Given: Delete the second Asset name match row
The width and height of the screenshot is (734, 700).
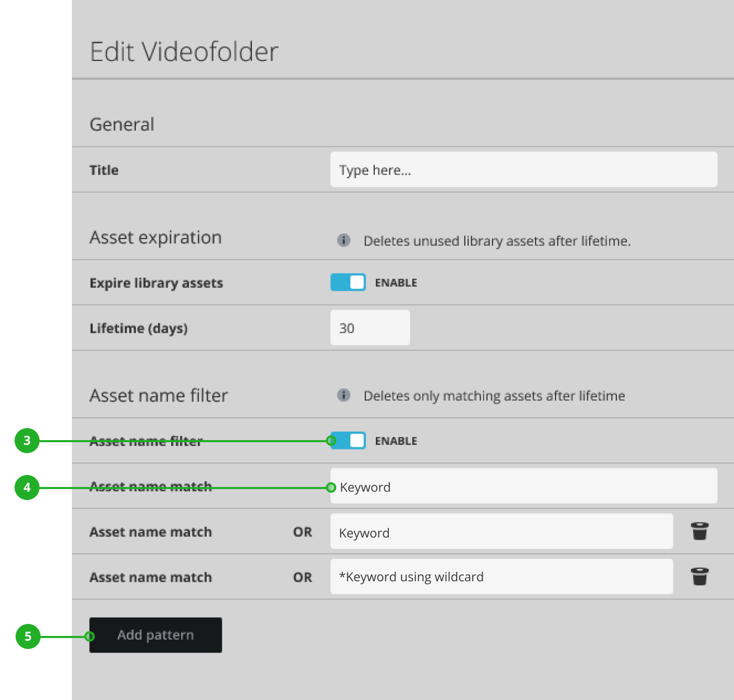Looking at the screenshot, I should (699, 532).
